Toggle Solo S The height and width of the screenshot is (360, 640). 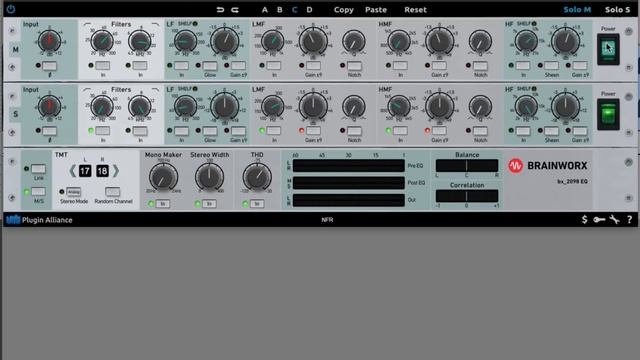pyautogui.click(x=618, y=9)
